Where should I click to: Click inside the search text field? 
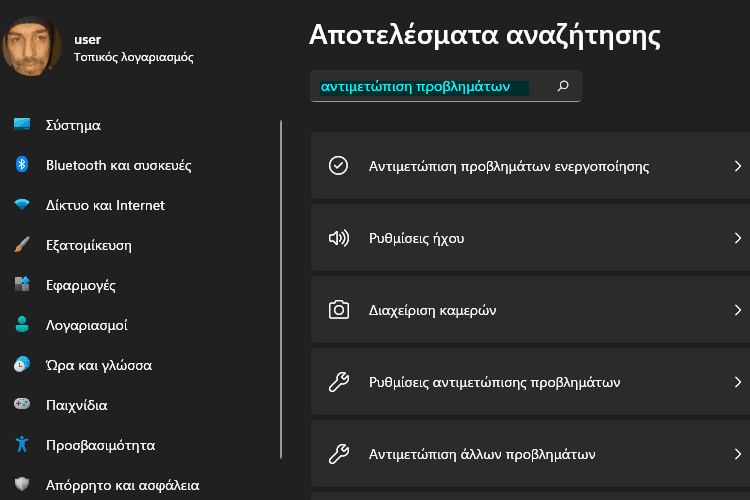point(430,87)
